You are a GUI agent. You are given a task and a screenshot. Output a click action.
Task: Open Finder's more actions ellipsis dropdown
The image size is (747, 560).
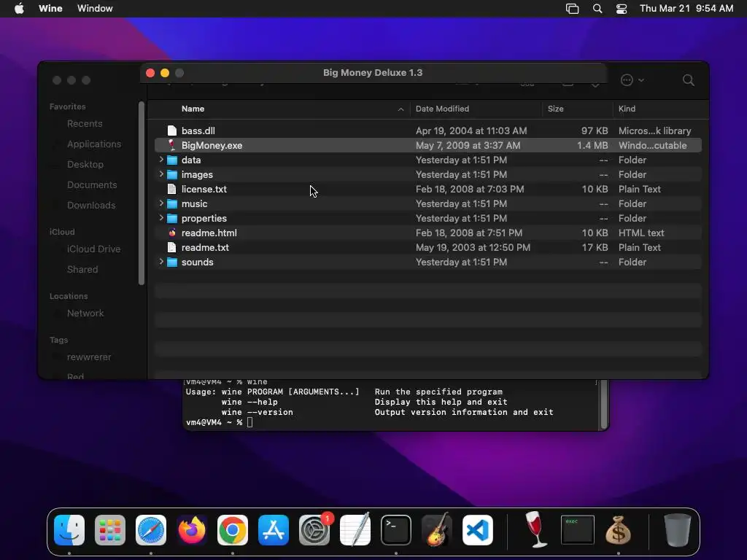632,80
